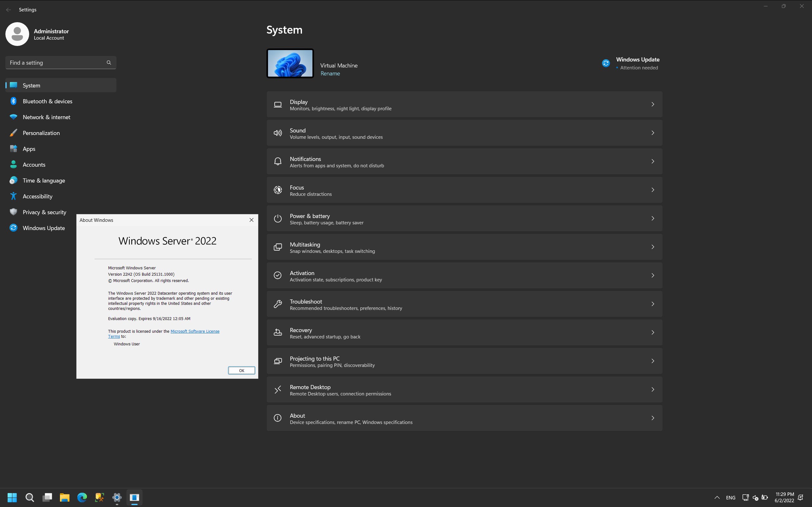This screenshot has height=507, width=812.
Task: Select the Network & internet globe icon
Action: (13, 117)
